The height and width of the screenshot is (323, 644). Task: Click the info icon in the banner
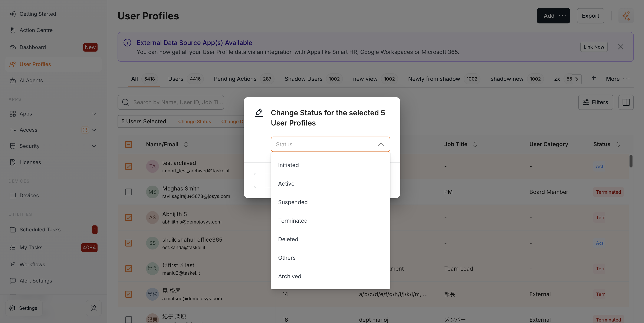(x=127, y=43)
